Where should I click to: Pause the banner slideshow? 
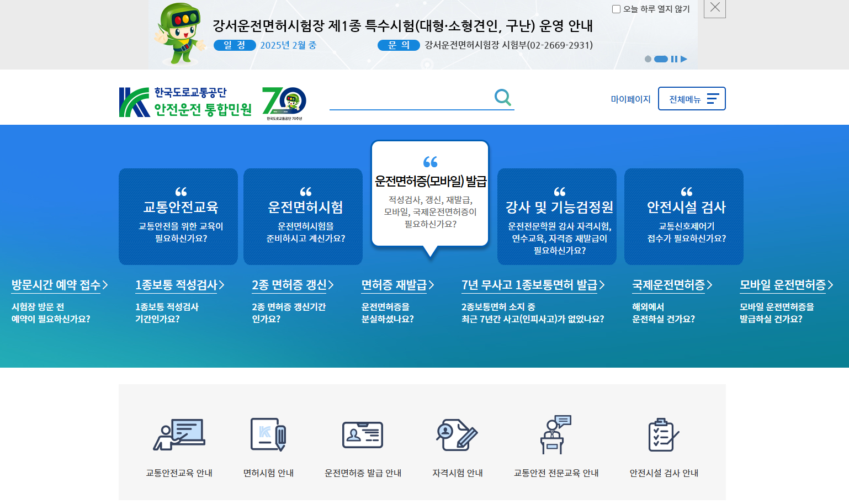point(675,59)
